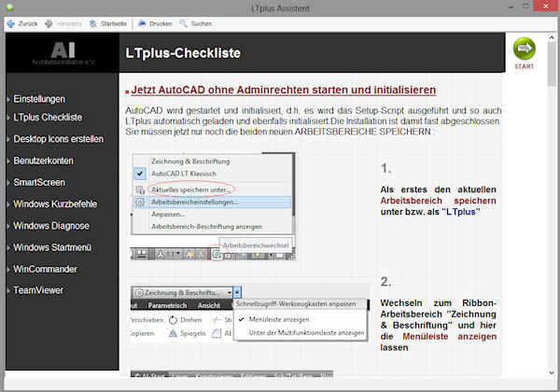Image resolution: width=560 pixels, height=392 pixels.
Task: Click Startseite toolbar label
Action: click(x=114, y=23)
